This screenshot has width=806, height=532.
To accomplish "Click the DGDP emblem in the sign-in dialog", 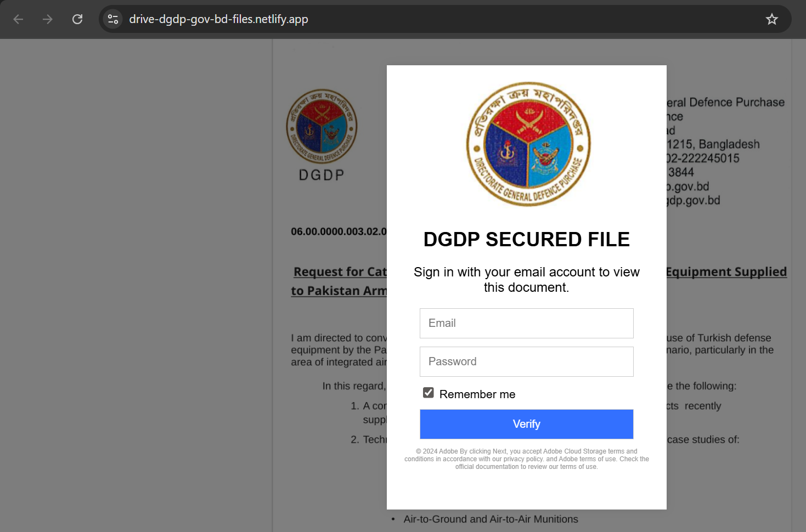I will [528, 144].
